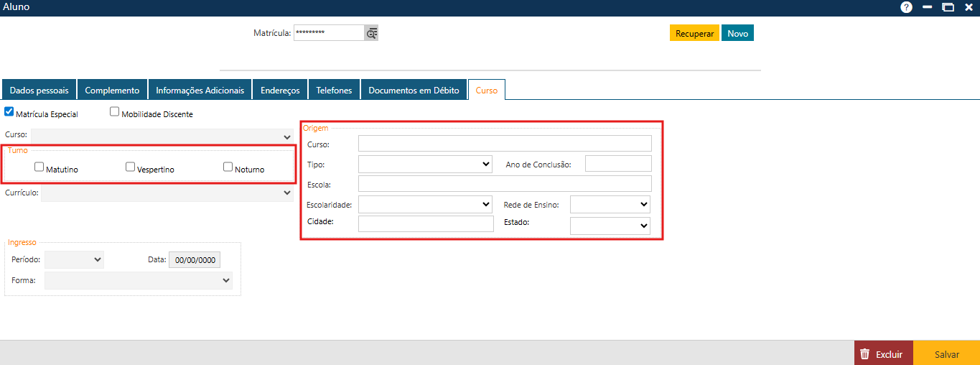Check the Vespertino checkbox
Image resolution: width=980 pixels, height=365 pixels.
[130, 167]
